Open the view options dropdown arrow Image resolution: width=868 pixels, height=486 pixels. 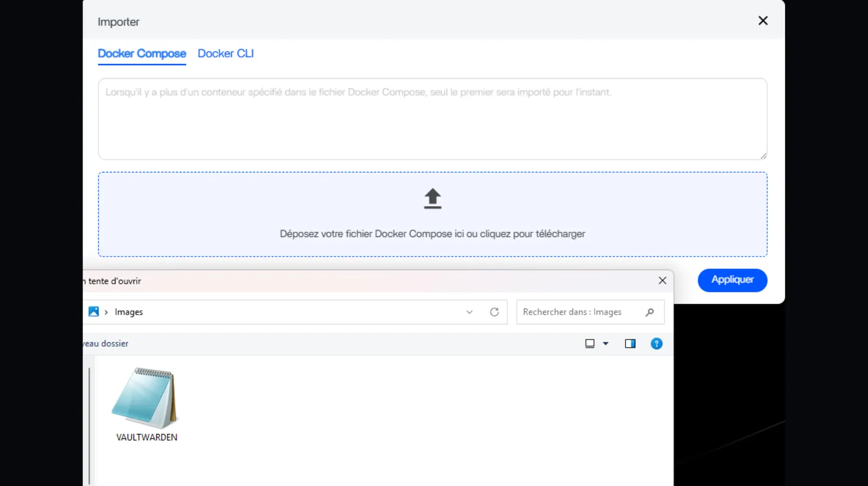click(605, 343)
